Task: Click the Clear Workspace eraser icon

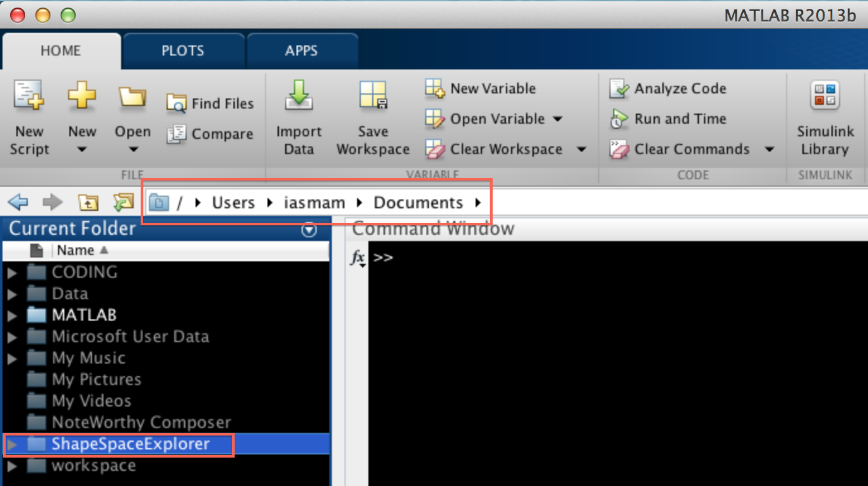Action: [x=435, y=149]
